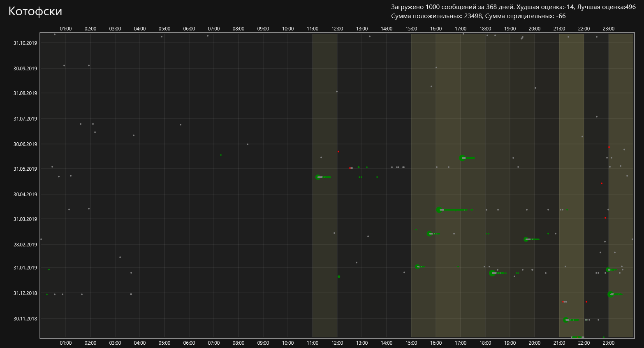Image resolution: width=644 pixels, height=348 pixels.
Task: Click the 21:00 label on the top axis
Action: 559,28
